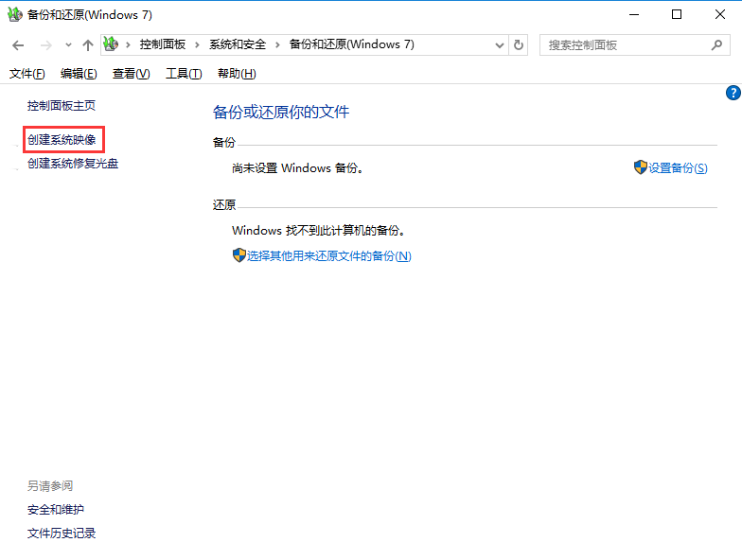Expand the chevron after 控制面板 breadcrumb

(x=197, y=44)
